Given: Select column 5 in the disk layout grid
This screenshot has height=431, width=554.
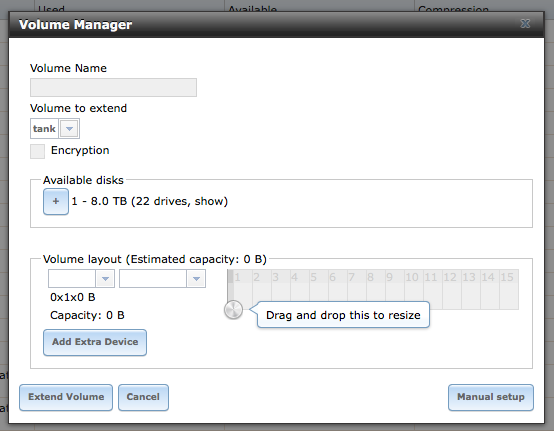Looking at the screenshot, I should click(319, 290).
